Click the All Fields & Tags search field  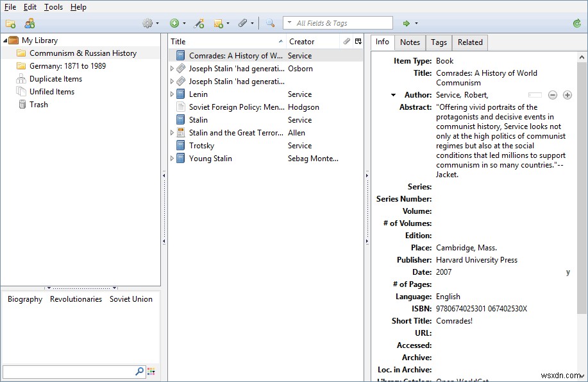(338, 22)
